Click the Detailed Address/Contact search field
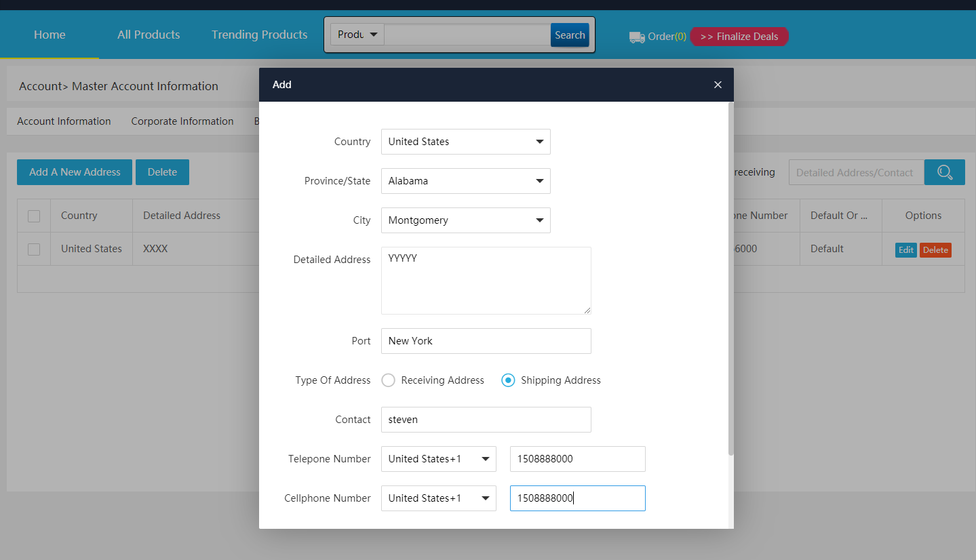The width and height of the screenshot is (976, 560). pos(857,172)
